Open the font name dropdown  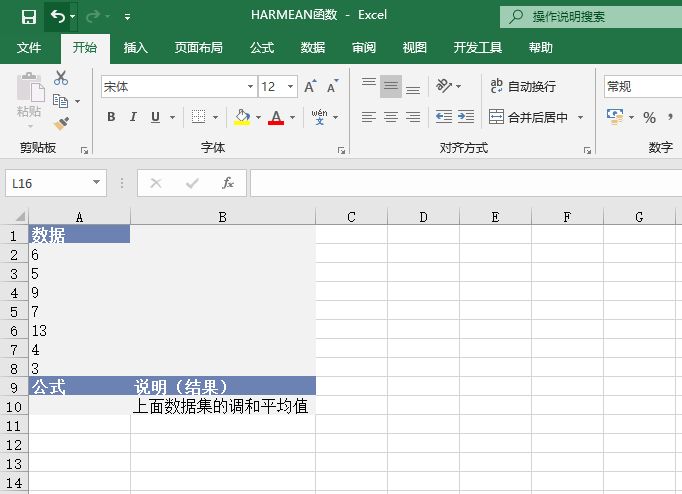pos(250,87)
